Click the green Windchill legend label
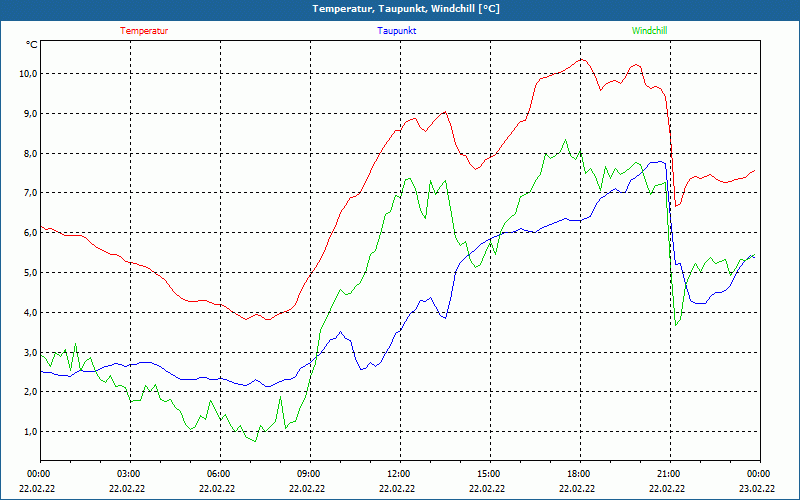Image resolution: width=800 pixels, height=500 pixels. coord(649,31)
